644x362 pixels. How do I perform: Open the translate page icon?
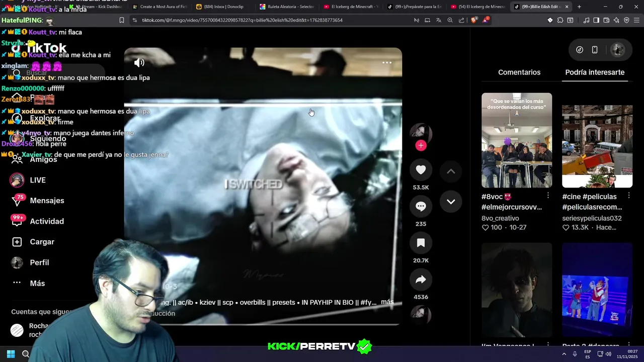(438, 20)
